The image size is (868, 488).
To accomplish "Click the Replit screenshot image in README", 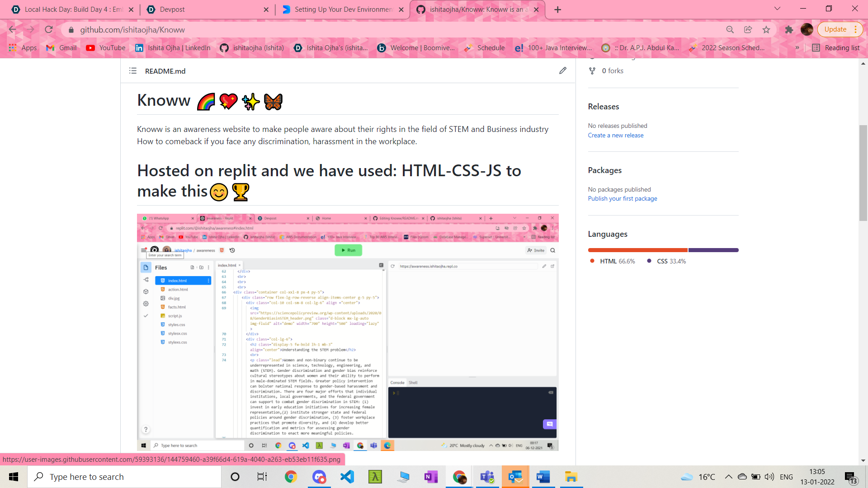I will tap(348, 332).
